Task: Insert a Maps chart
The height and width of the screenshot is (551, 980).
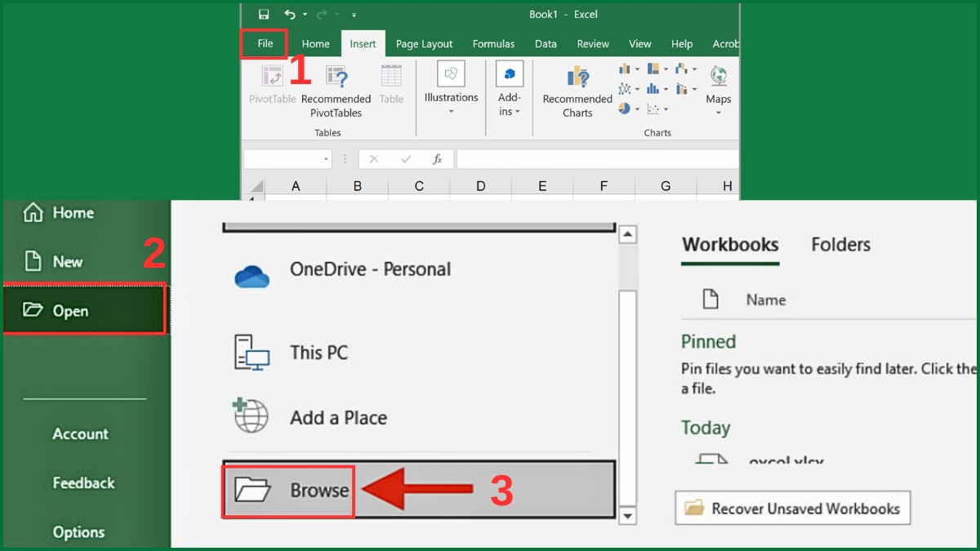Action: point(718,86)
